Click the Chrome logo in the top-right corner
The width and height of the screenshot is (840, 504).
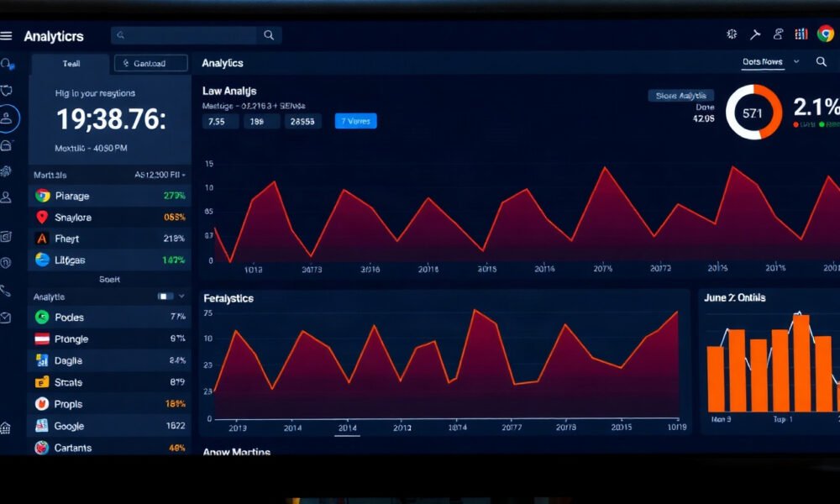[826, 34]
